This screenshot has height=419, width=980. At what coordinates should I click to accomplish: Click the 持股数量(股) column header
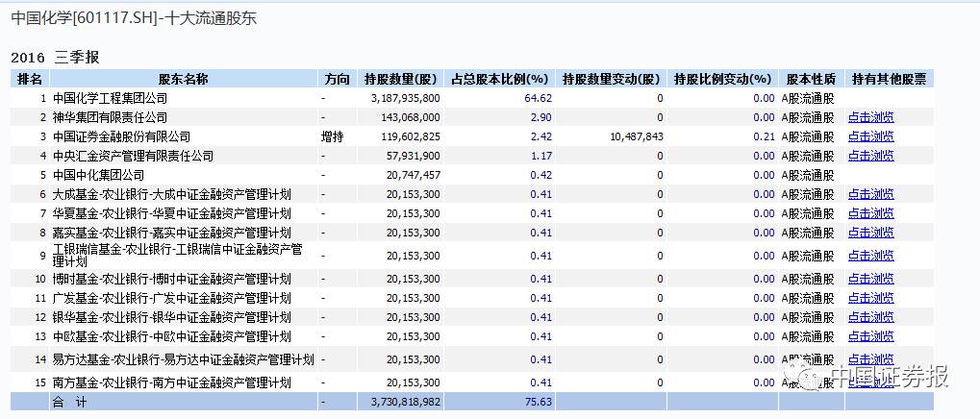[401, 79]
